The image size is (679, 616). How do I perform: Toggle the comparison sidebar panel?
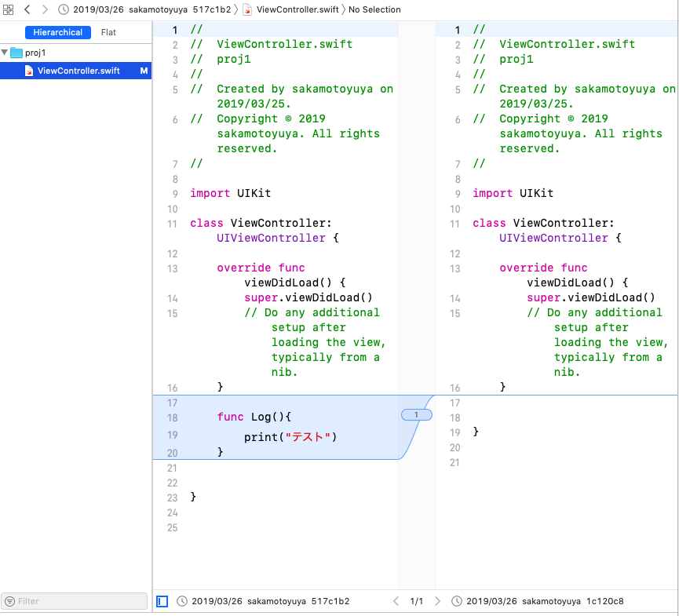click(x=162, y=601)
